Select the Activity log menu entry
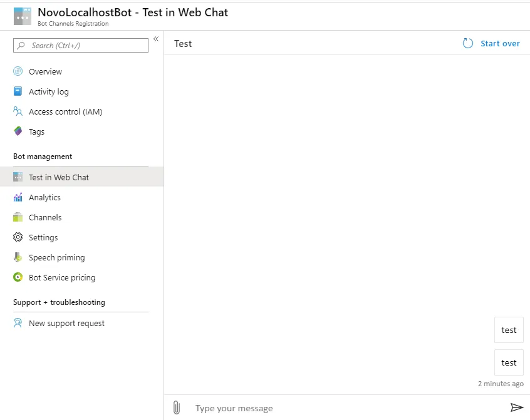Image resolution: width=530 pixels, height=420 pixels. click(x=49, y=91)
